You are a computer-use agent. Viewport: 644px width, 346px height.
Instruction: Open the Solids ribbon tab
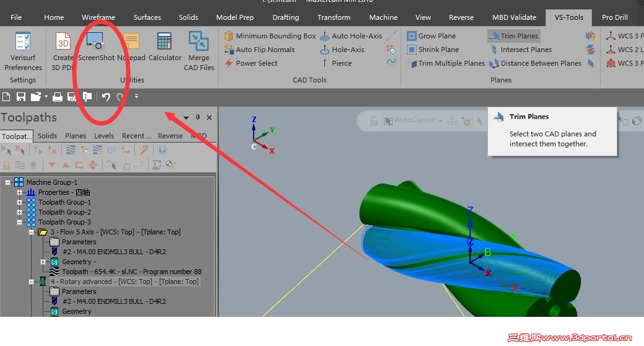click(x=188, y=17)
